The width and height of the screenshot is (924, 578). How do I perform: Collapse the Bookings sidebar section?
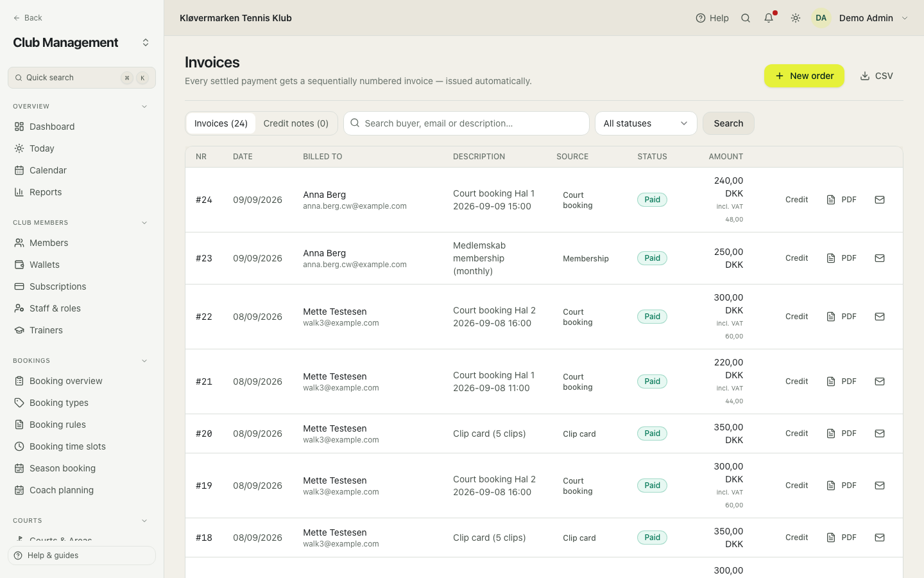[144, 361]
